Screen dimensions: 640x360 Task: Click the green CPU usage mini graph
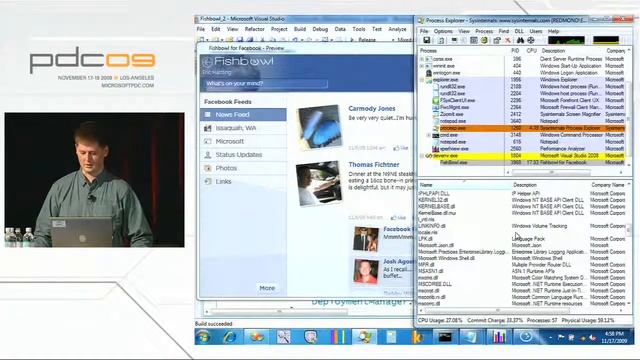coord(566,40)
